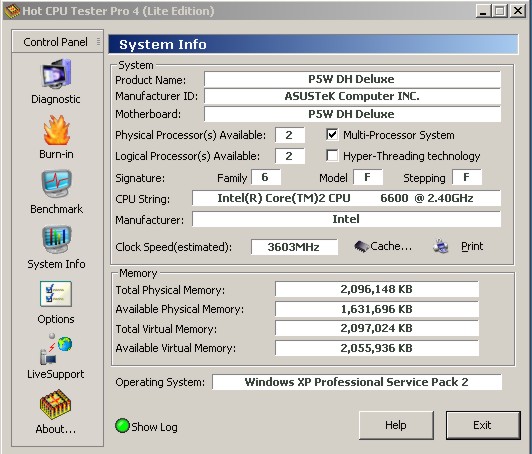Click the Print link text

[x=472, y=246]
